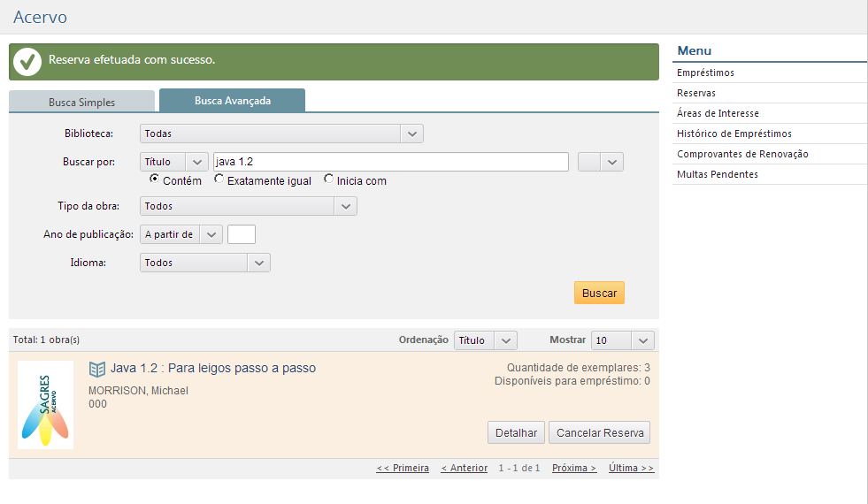Click the book icon beside Java 1.2 title

tap(97, 369)
